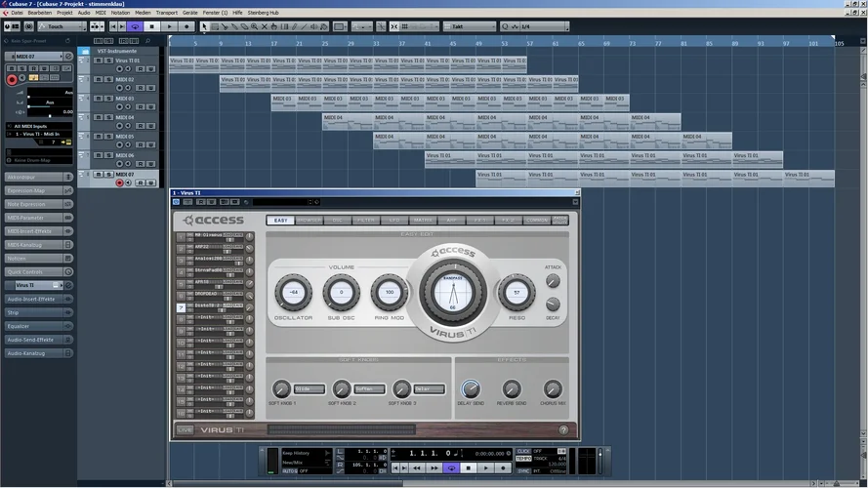This screenshot has width=868, height=488.
Task: Click the Fast Forward button in transport panel
Action: (434, 468)
